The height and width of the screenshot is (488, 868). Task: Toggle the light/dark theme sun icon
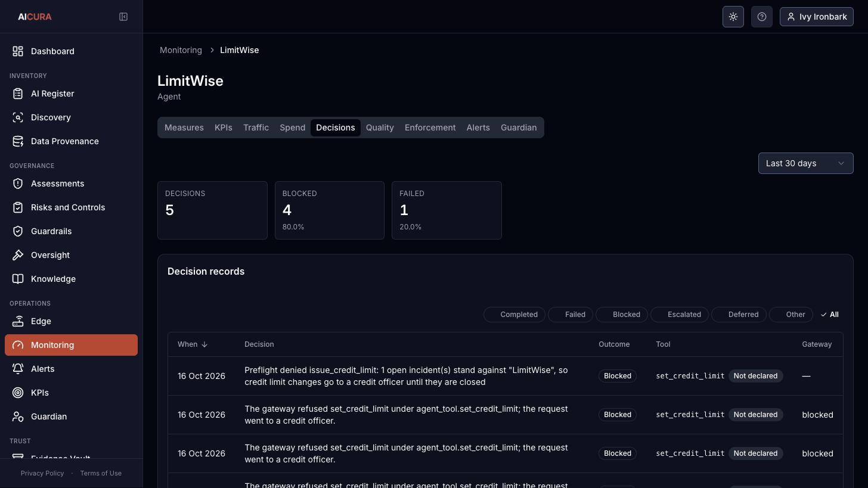click(733, 17)
